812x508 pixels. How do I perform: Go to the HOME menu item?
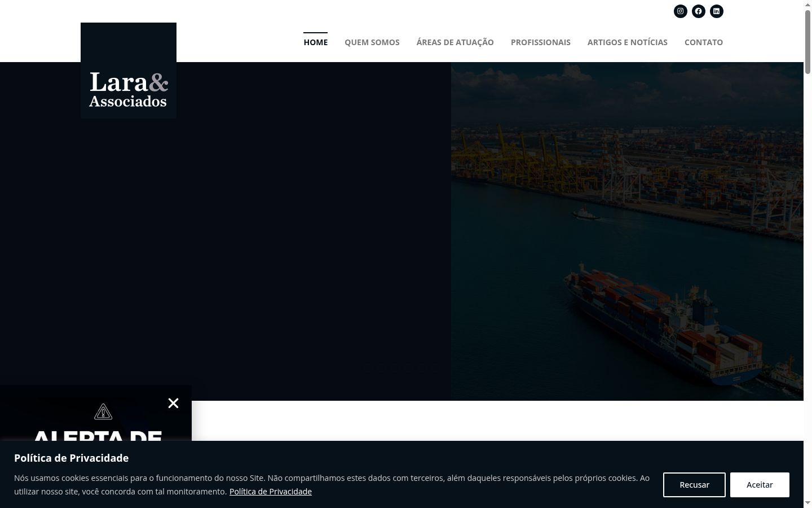(316, 42)
